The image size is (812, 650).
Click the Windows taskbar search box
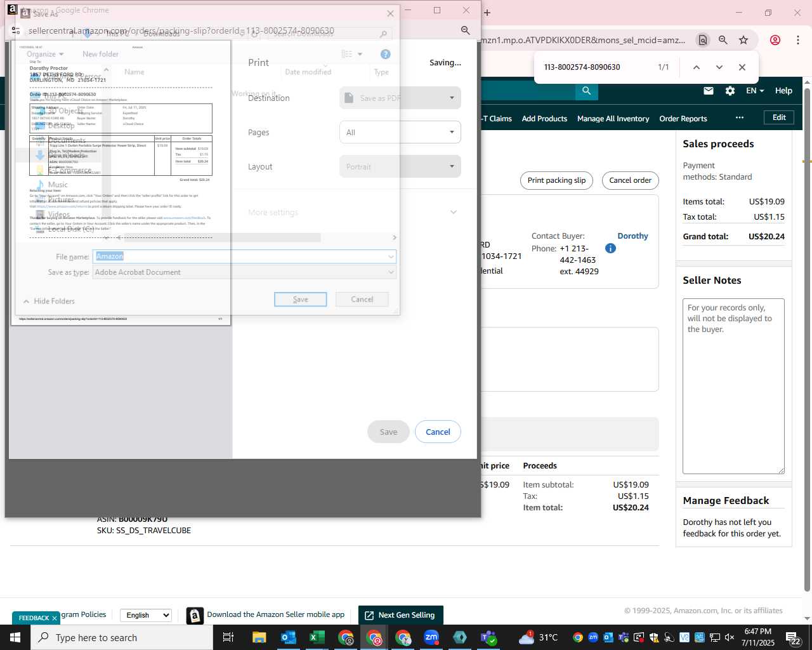click(122, 637)
